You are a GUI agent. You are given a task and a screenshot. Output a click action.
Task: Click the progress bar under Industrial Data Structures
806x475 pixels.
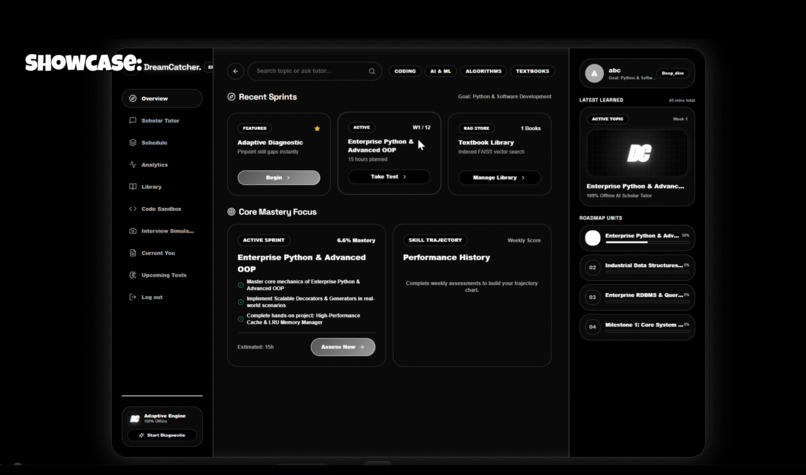[647, 272]
